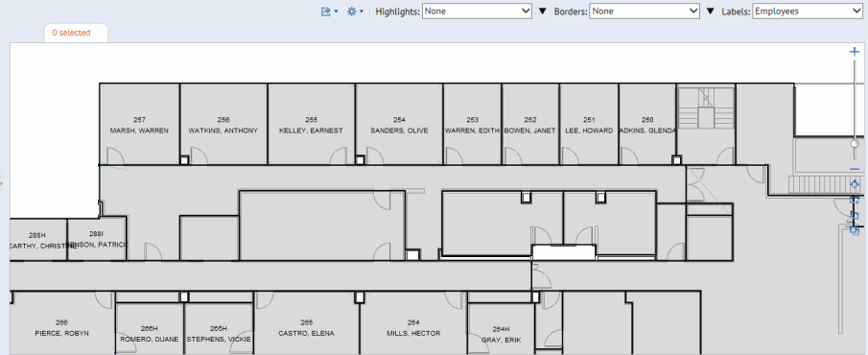Select room 265 Castro, Elena
Viewport: 868px width, 355px height.
coord(307,327)
